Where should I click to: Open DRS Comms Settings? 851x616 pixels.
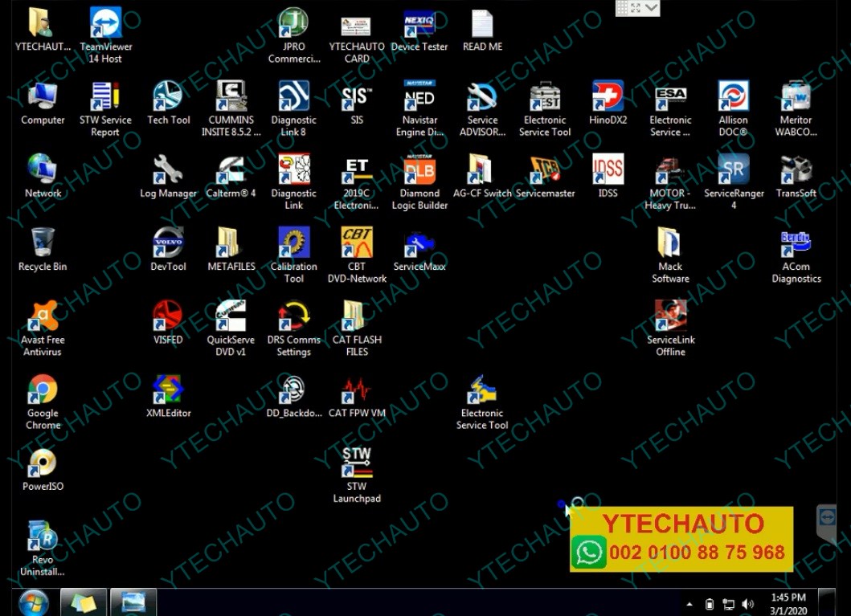pyautogui.click(x=293, y=328)
